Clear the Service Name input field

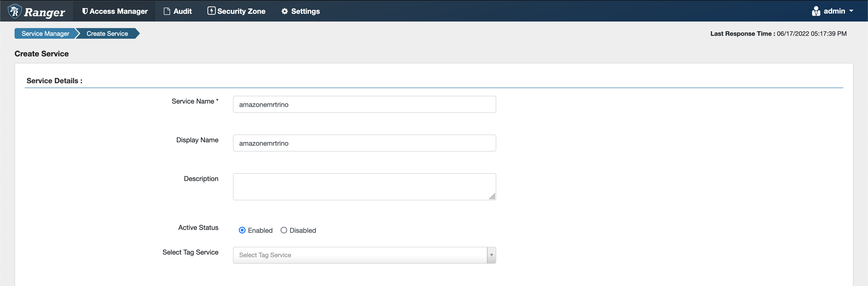364,104
